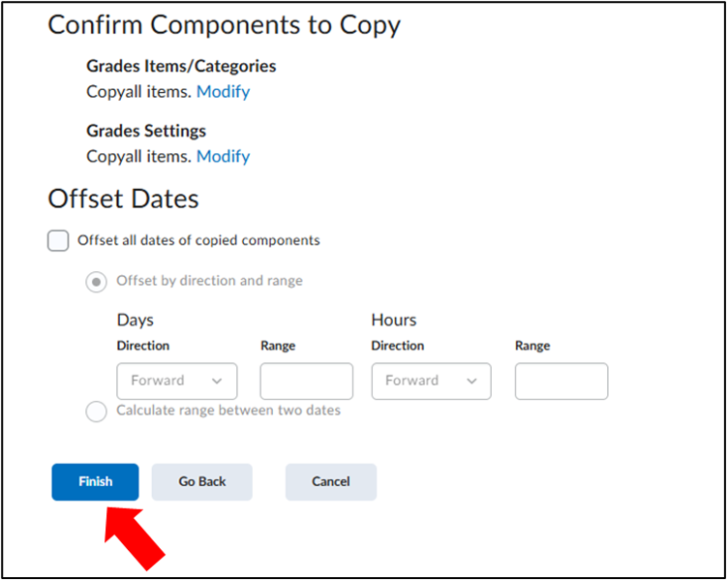The width and height of the screenshot is (728, 581).
Task: Open the Days Direction Forward combo box
Action: (177, 382)
